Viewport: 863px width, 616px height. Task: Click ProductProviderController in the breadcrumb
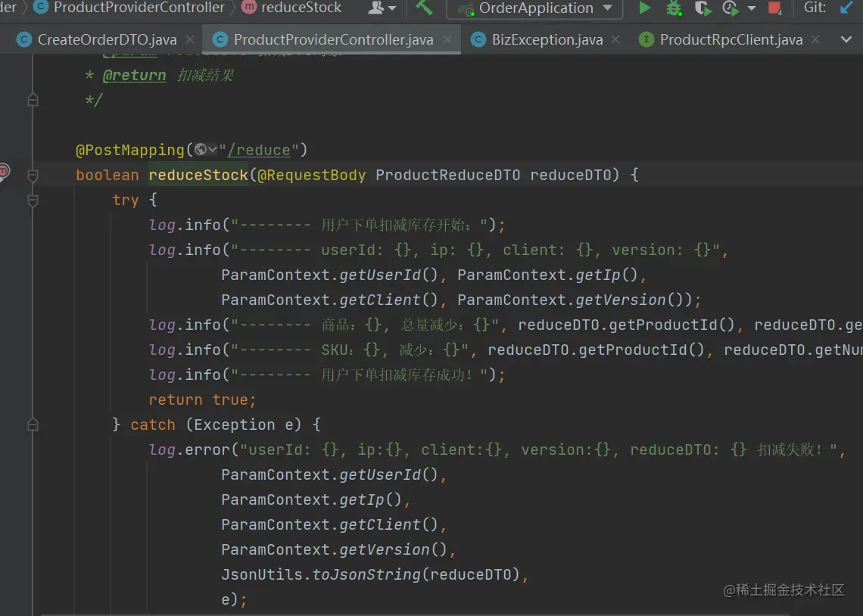[x=139, y=8]
